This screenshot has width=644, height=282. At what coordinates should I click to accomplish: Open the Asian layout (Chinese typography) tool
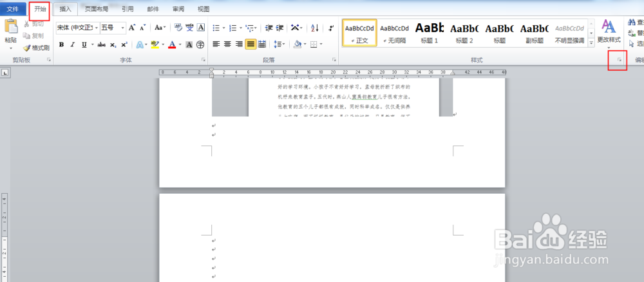click(x=296, y=28)
